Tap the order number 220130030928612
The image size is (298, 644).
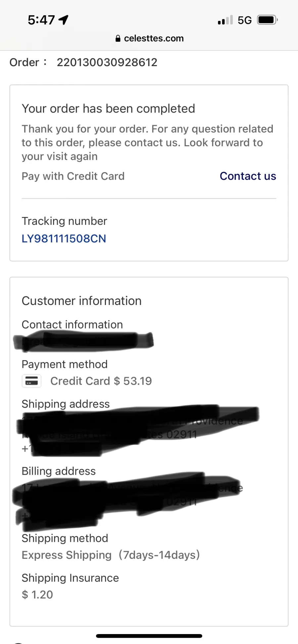pos(107,62)
